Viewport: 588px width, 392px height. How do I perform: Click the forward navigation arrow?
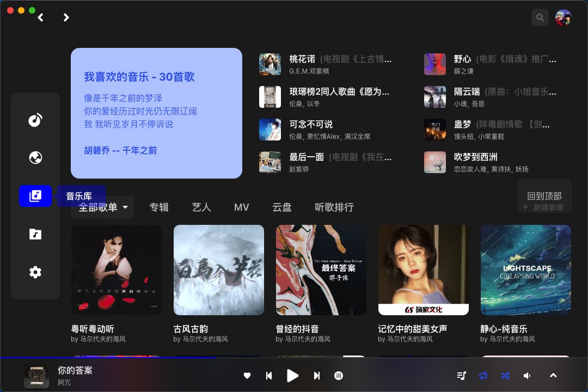(x=66, y=17)
